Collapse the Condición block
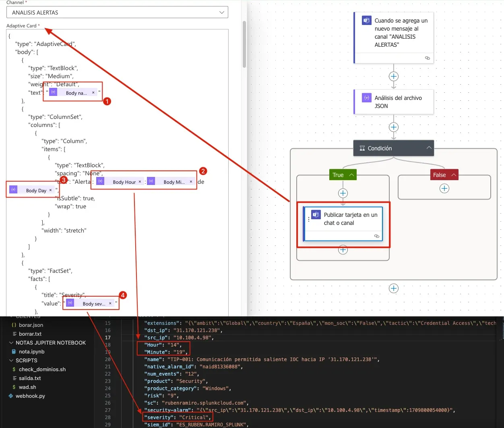Image resolution: width=504 pixels, height=428 pixels. [x=429, y=148]
